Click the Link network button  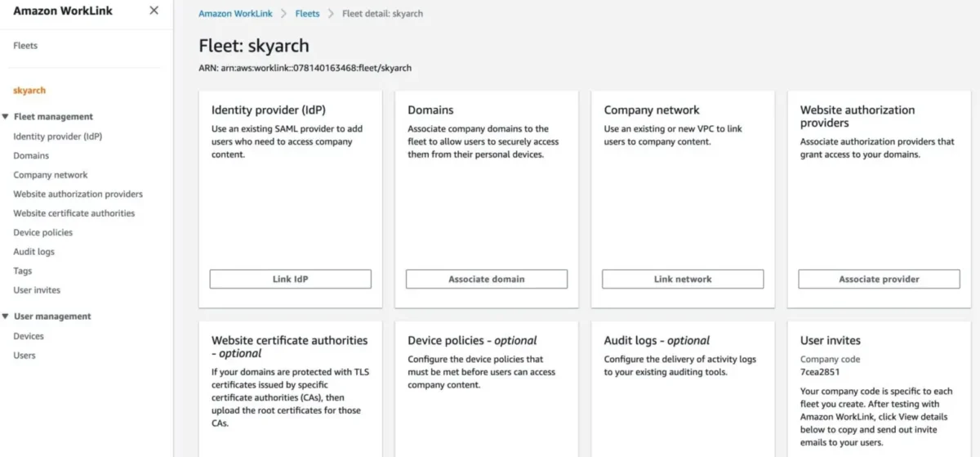coord(683,279)
